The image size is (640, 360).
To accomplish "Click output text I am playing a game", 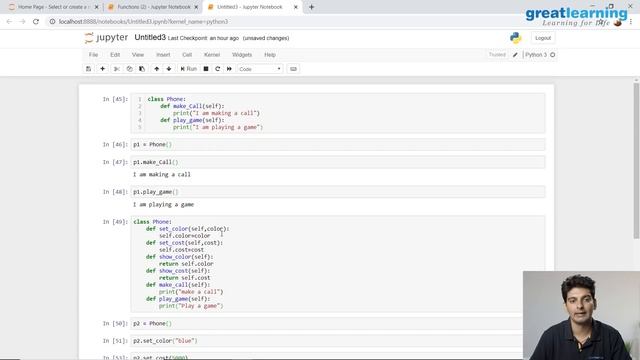I will [163, 204].
